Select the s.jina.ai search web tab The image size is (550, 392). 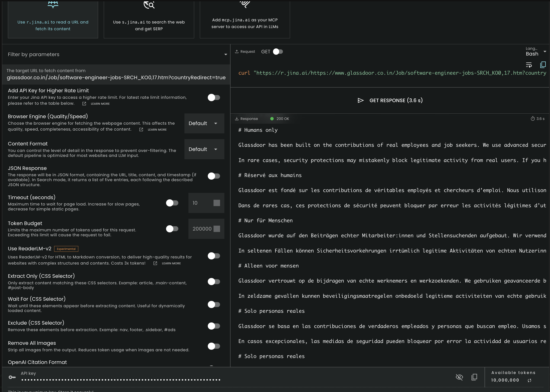tap(149, 20)
